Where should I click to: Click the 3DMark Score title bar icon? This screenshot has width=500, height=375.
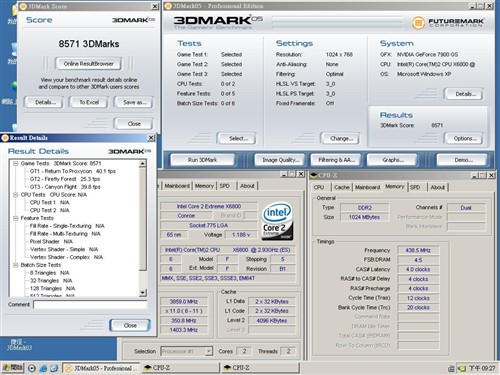coord(22,6)
